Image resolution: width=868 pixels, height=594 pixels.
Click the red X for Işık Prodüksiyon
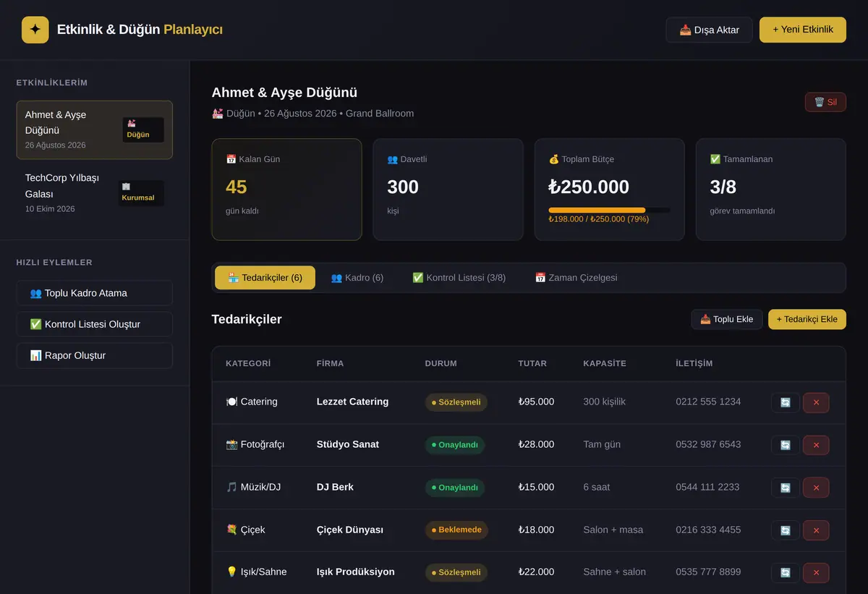pos(816,573)
